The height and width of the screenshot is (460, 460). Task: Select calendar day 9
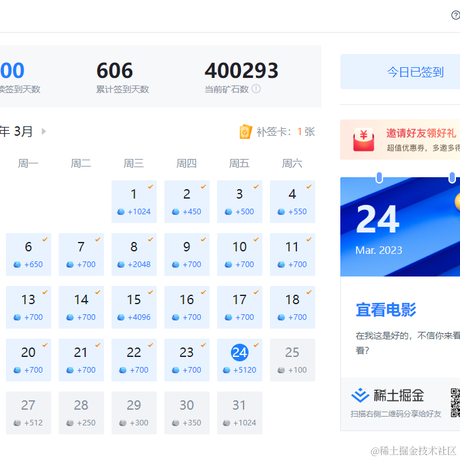187,254
